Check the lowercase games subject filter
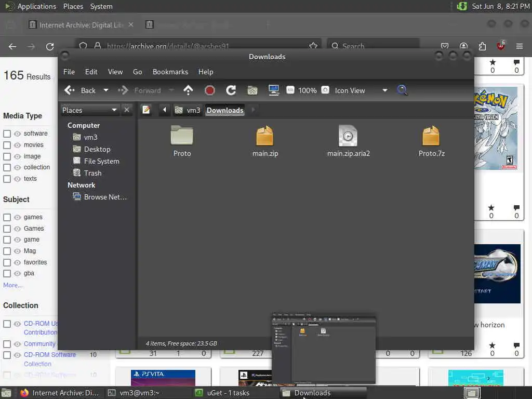532x399 pixels. coord(7,217)
